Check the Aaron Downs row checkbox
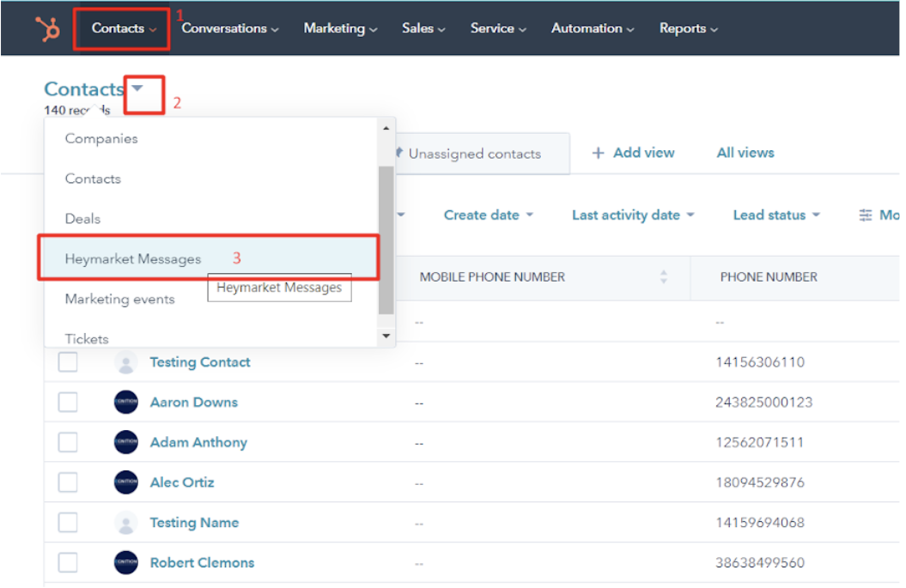Viewport: 906px width, 588px height. point(68,402)
